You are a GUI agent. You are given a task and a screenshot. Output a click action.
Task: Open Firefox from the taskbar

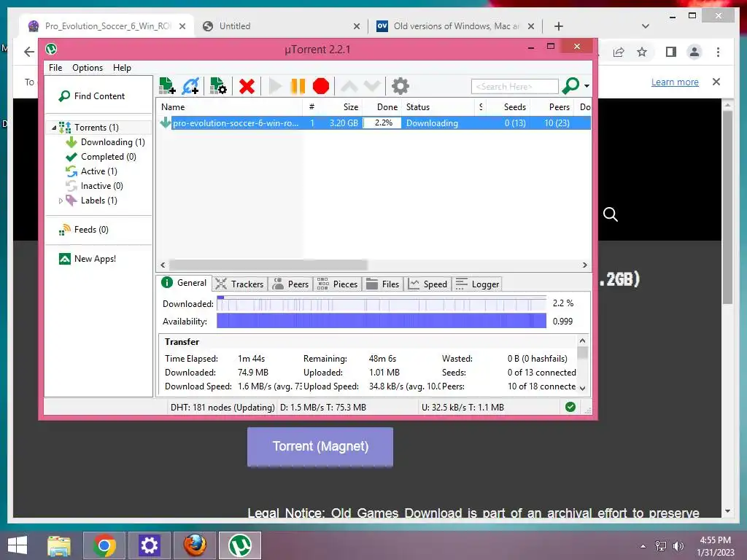[195, 545]
